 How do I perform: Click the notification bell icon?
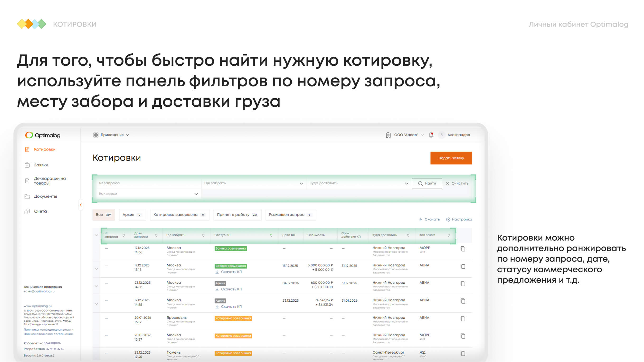pyautogui.click(x=431, y=135)
